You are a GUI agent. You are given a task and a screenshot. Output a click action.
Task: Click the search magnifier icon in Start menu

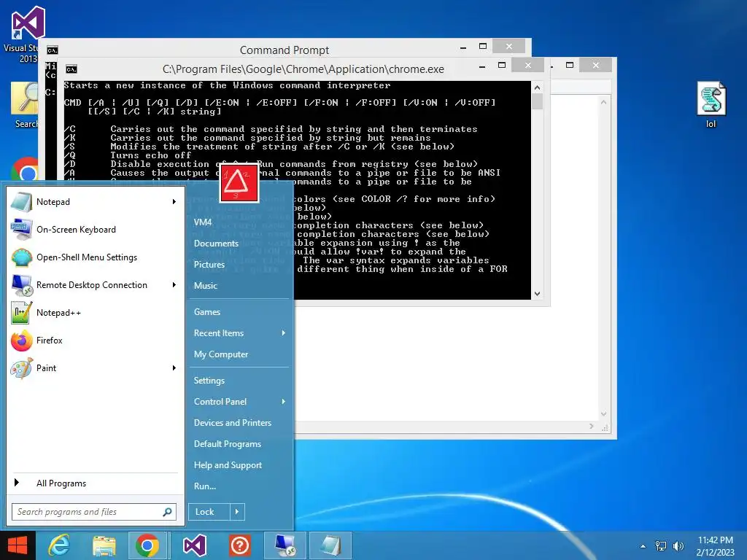point(167,512)
